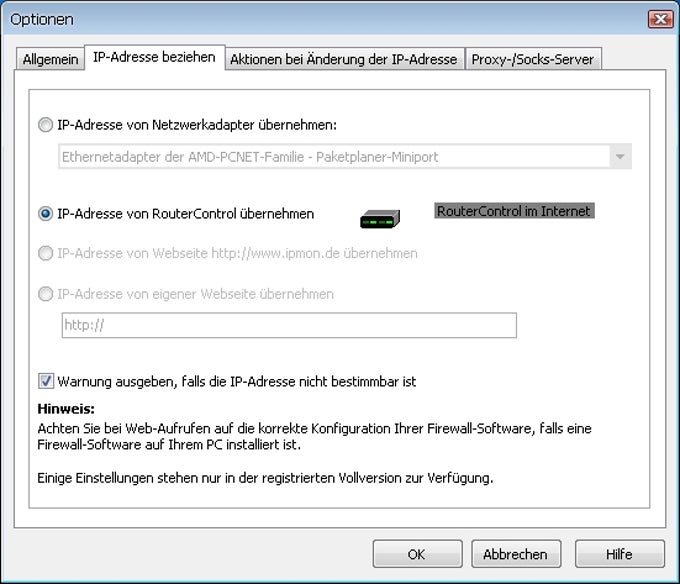680x584 pixels.
Task: Switch to Proxy-/Socks-Server tab
Action: pos(533,59)
